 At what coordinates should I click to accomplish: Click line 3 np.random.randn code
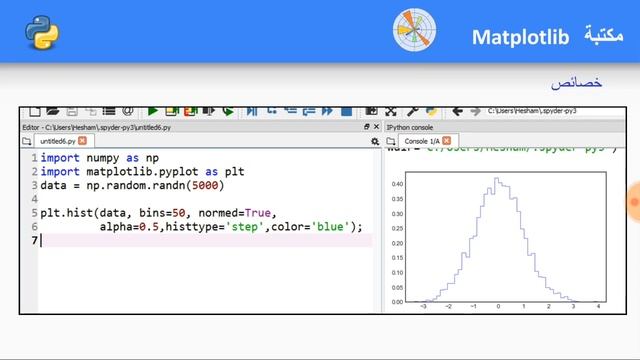tap(132, 185)
